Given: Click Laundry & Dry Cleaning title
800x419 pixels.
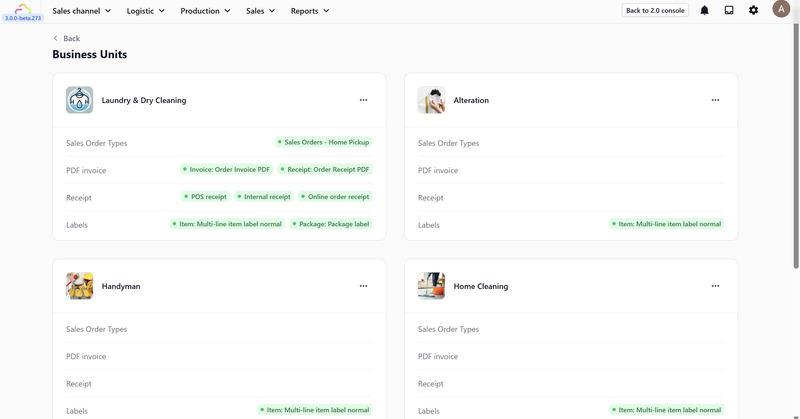Looking at the screenshot, I should pos(144,101).
